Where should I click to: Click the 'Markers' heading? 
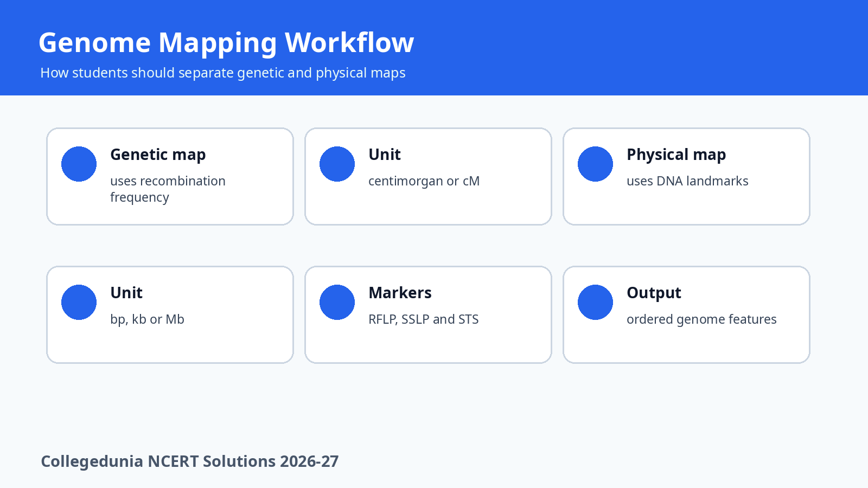pyautogui.click(x=400, y=293)
